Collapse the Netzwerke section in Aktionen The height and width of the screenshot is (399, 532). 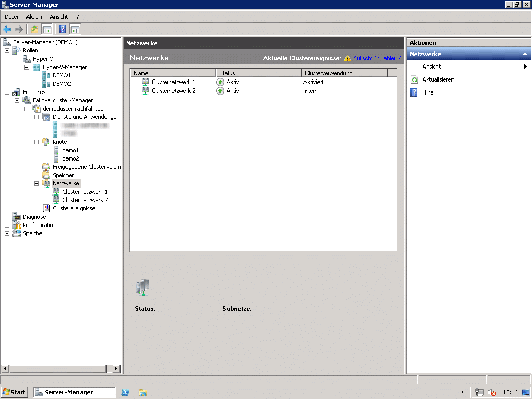pos(525,54)
